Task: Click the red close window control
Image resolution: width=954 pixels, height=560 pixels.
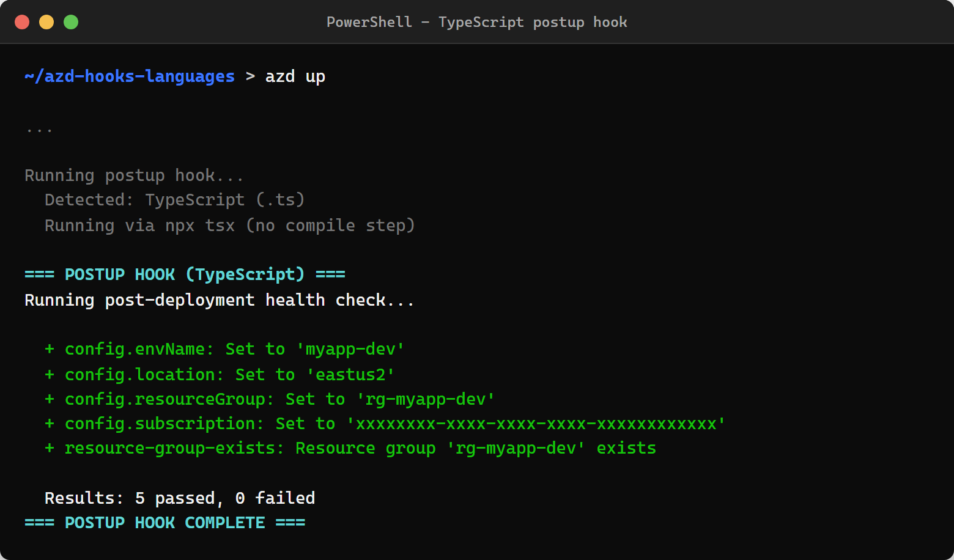Action: pyautogui.click(x=22, y=21)
